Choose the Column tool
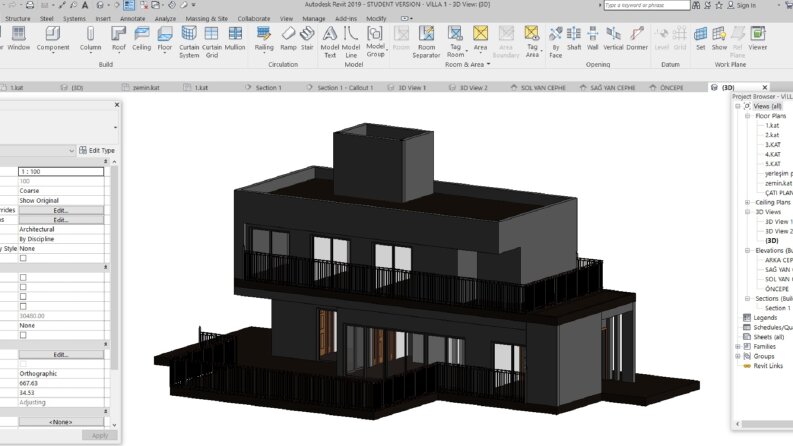The width and height of the screenshot is (793, 446). (x=91, y=38)
